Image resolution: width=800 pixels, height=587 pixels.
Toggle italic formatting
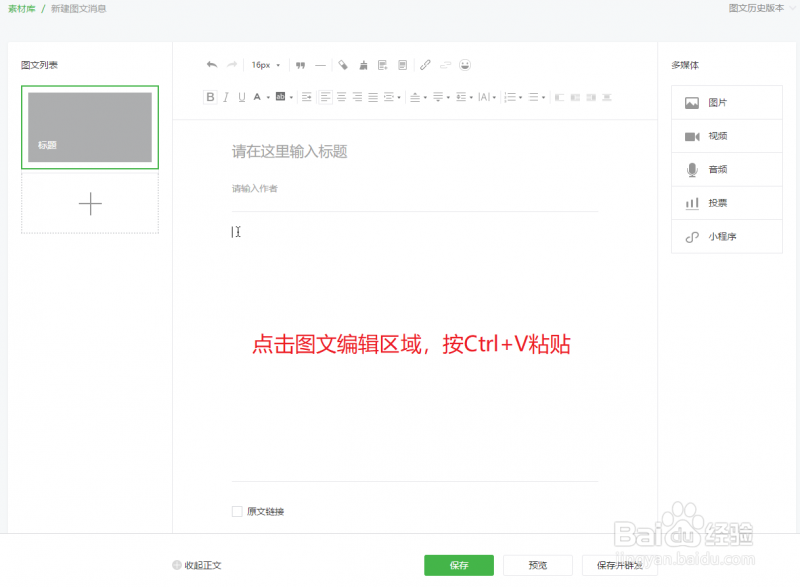click(226, 97)
